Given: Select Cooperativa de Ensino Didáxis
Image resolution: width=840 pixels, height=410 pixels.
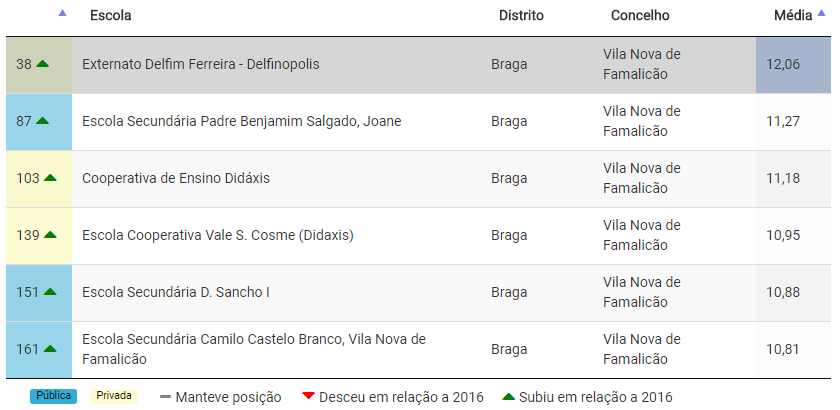Looking at the screenshot, I should point(176,178).
